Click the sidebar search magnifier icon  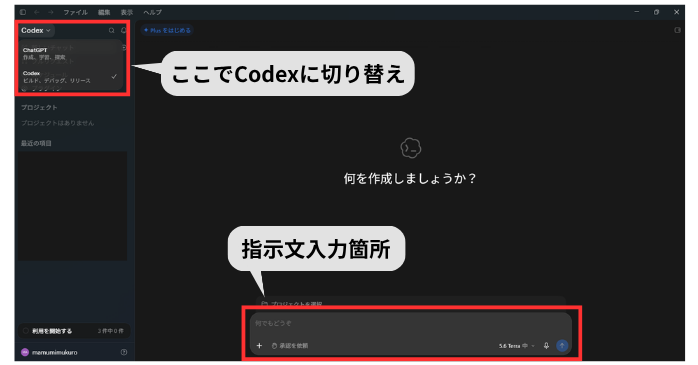click(111, 30)
